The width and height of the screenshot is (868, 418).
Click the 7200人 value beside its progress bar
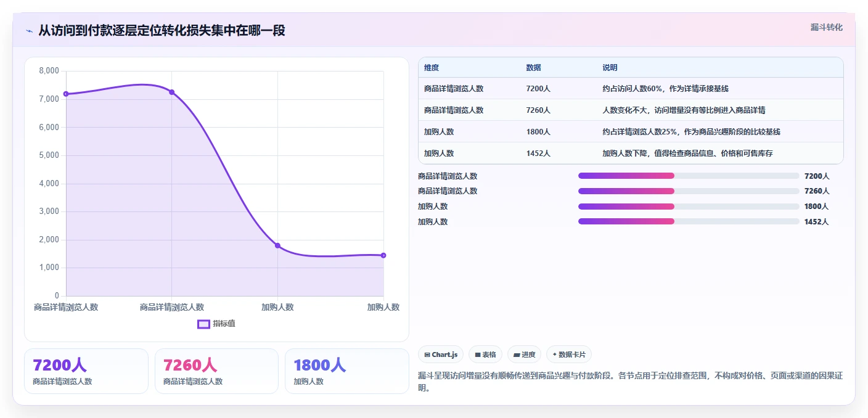tap(817, 176)
